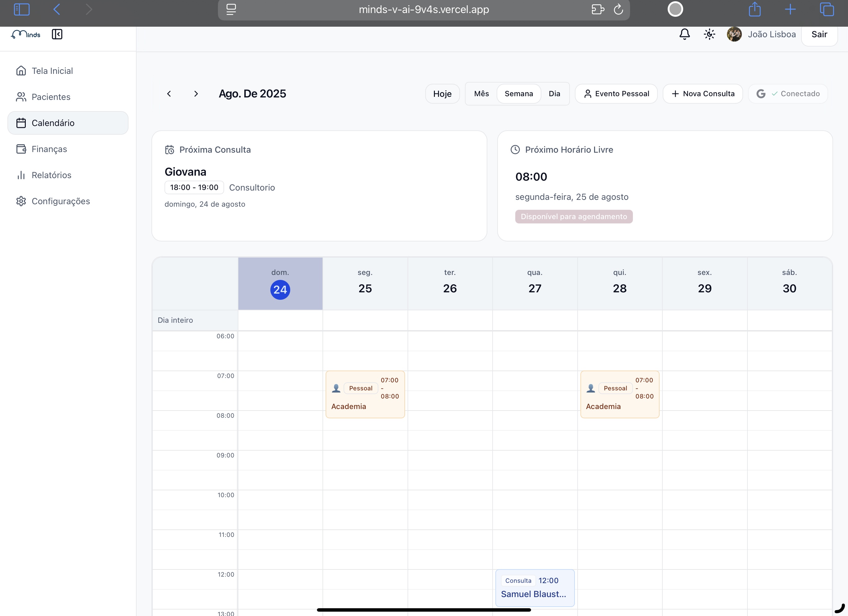Viewport: 848px width, 616px height.
Task: Select qui. 28 column header
Action: click(620, 283)
